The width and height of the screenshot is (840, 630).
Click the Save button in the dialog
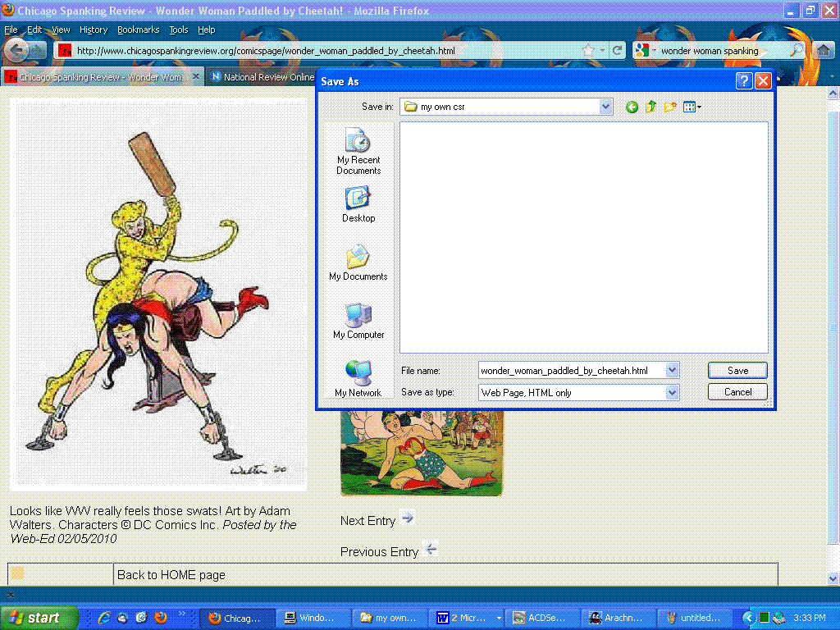pos(737,370)
